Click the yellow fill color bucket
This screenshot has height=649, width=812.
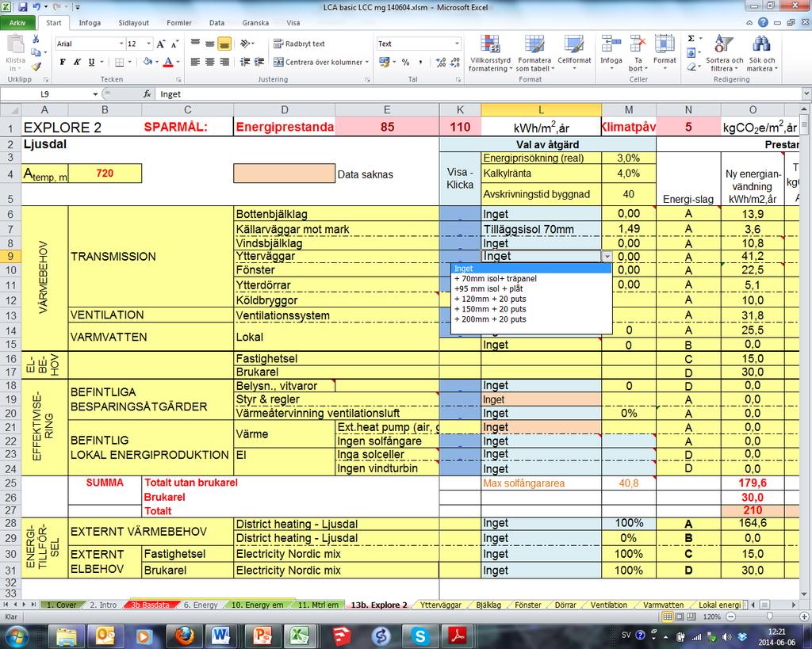147,62
